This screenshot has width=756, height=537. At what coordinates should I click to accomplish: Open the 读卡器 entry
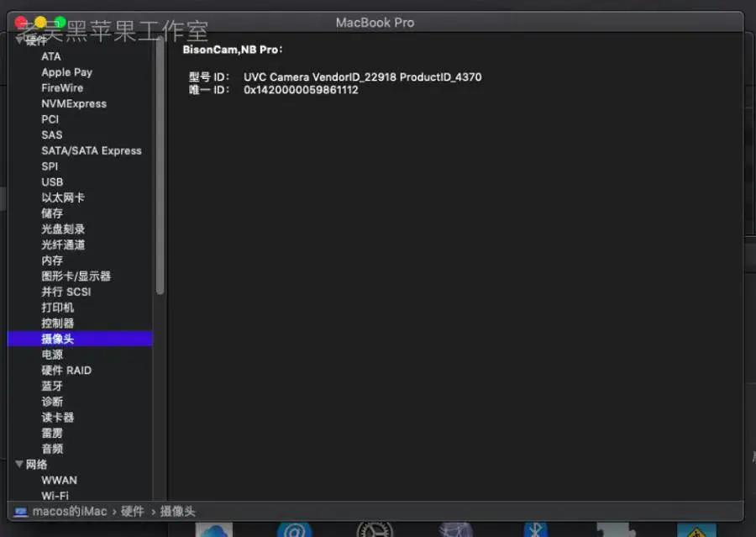57,418
